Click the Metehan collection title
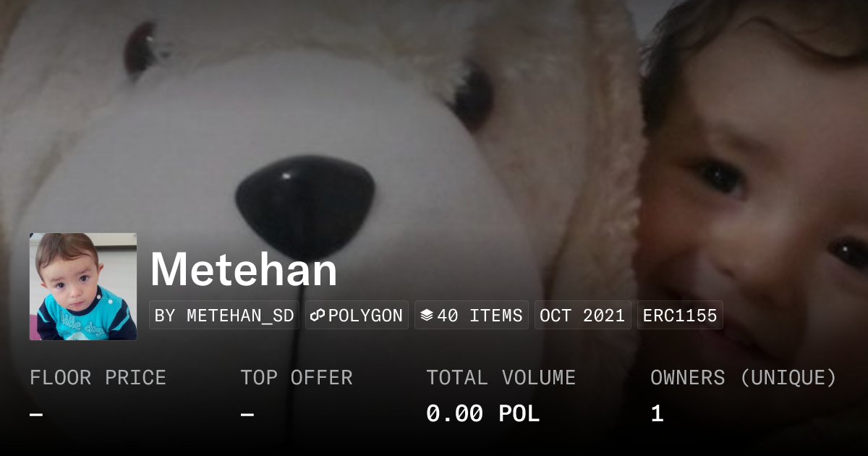Viewport: 868px width, 456px height. 244,270
